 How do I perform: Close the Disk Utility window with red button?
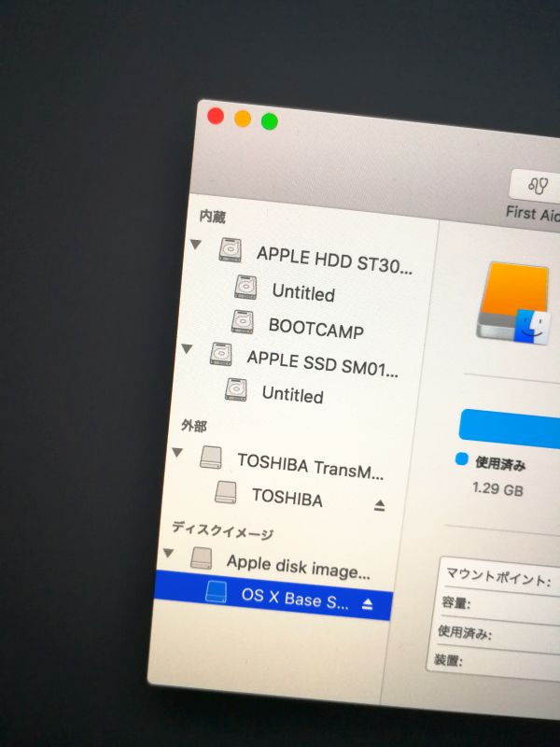pos(216,116)
